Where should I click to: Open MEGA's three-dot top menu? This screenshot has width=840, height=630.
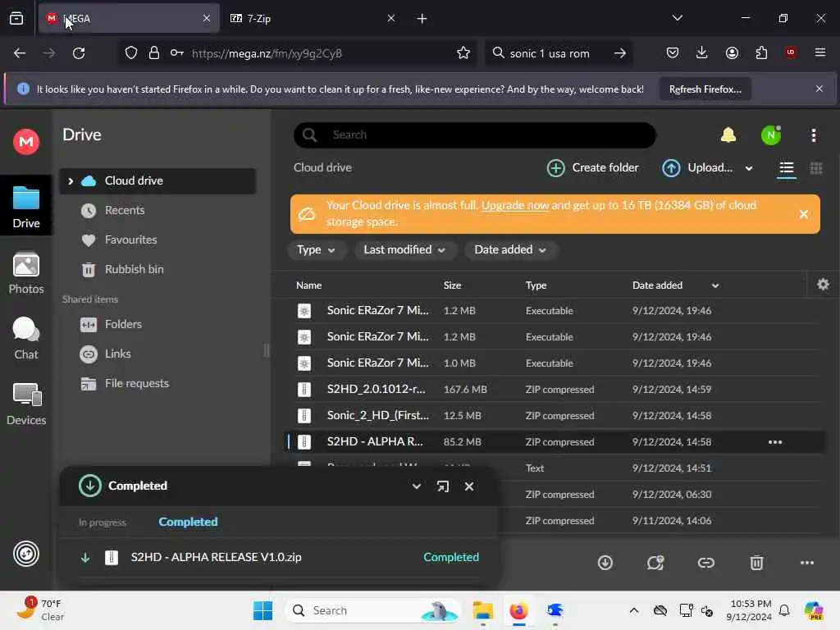(x=813, y=135)
